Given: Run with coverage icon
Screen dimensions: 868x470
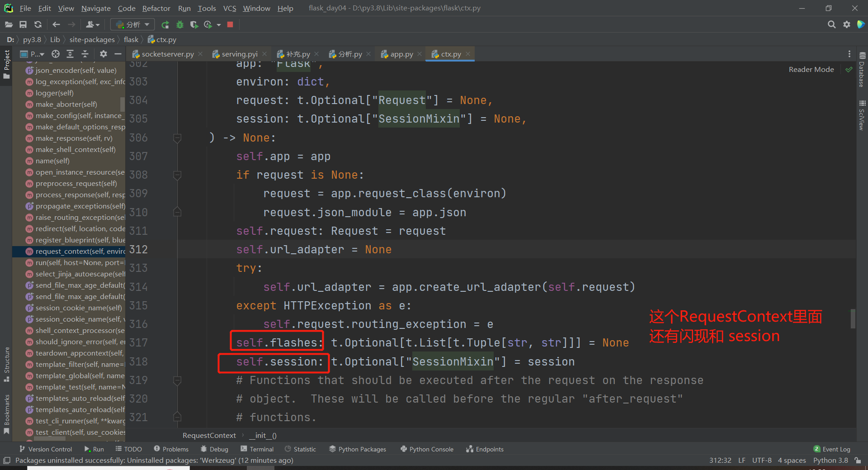Looking at the screenshot, I should [194, 24].
